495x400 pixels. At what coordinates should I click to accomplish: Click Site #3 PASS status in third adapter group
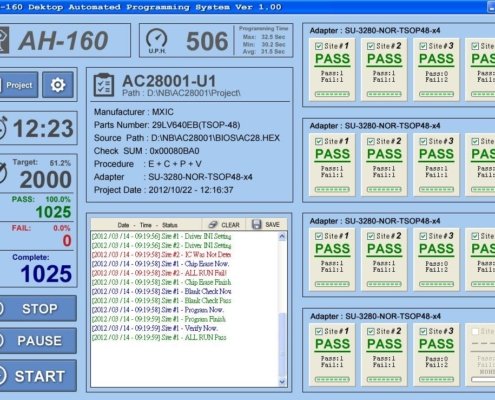coord(436,249)
